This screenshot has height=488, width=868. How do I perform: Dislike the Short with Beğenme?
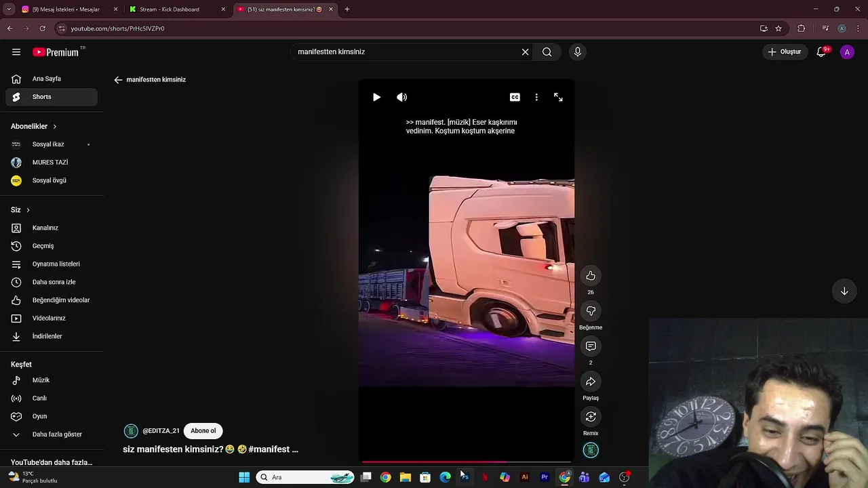[591, 310]
